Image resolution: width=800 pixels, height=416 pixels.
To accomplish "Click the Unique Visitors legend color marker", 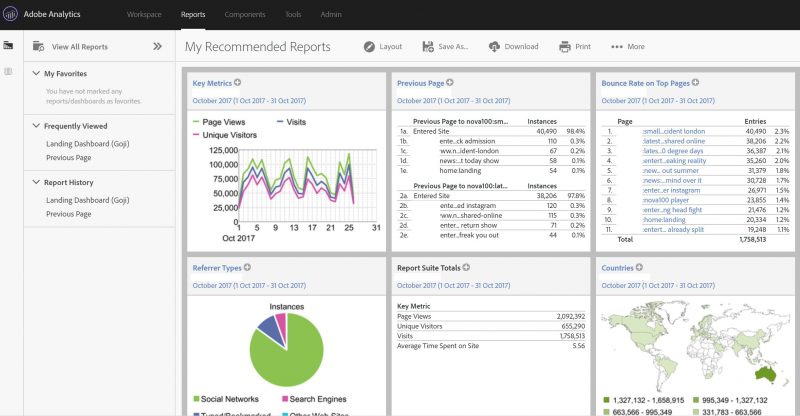I will pyautogui.click(x=196, y=135).
